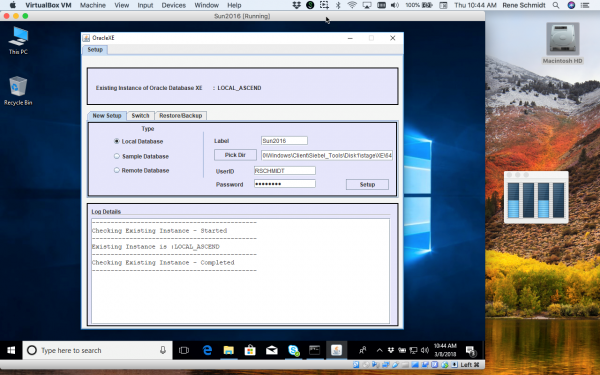This screenshot has width=600, height=375.
Task: Click the Cortana microphone icon
Action: click(x=163, y=350)
